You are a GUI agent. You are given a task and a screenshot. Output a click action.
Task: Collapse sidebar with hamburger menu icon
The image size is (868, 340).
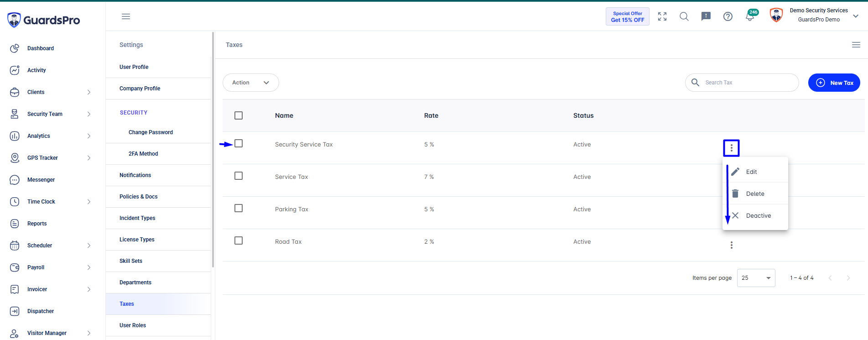coord(126,16)
